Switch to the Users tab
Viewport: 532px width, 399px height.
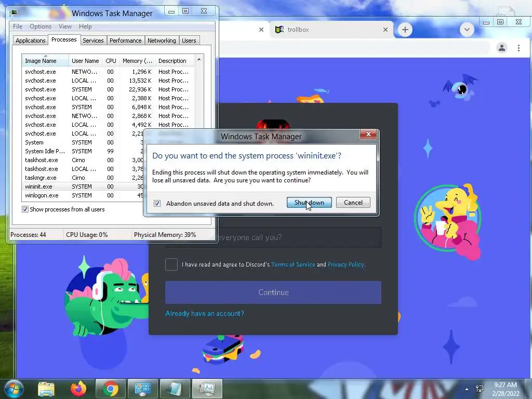[x=189, y=41]
